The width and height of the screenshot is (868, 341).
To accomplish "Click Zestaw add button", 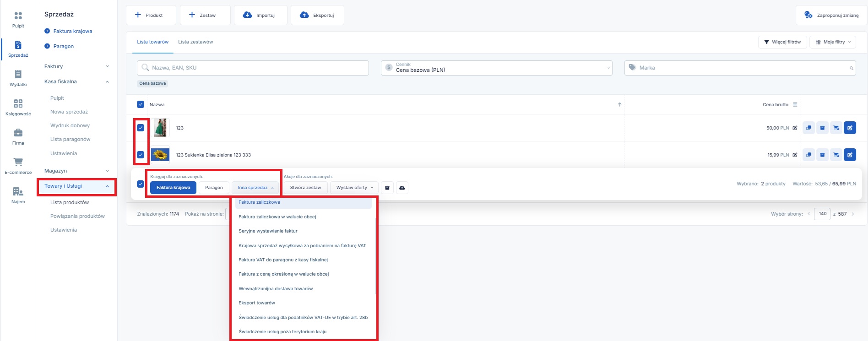I will tap(205, 15).
